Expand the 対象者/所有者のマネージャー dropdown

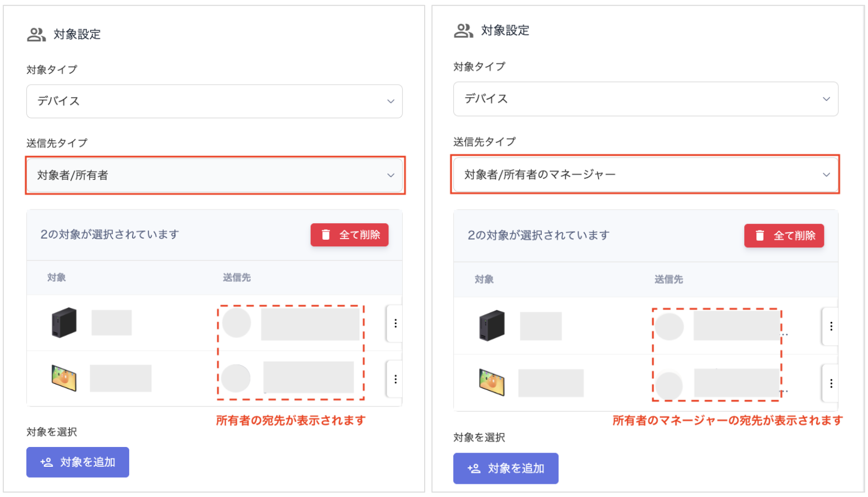click(x=645, y=175)
